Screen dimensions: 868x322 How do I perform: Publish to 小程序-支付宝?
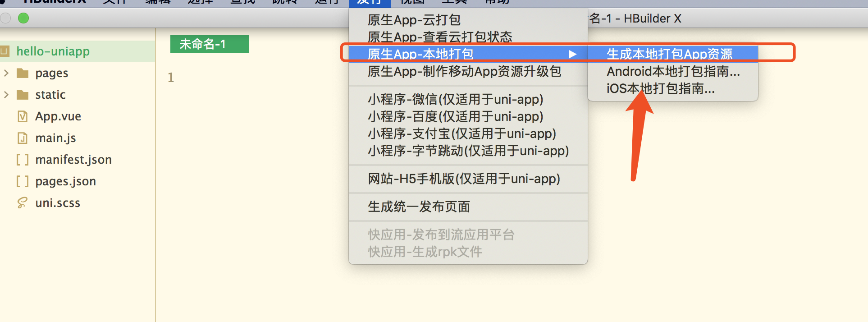468,133
